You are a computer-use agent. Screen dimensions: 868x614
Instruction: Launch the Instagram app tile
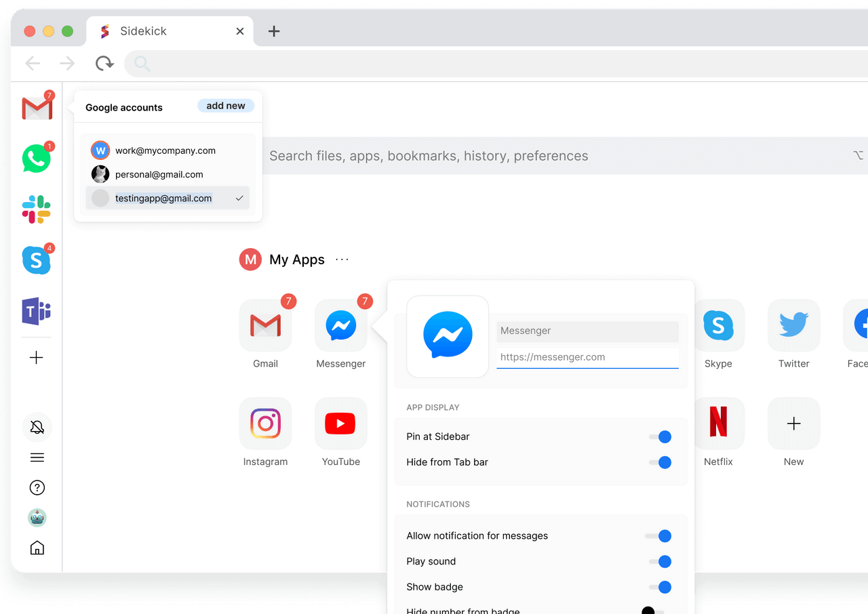pyautogui.click(x=266, y=424)
